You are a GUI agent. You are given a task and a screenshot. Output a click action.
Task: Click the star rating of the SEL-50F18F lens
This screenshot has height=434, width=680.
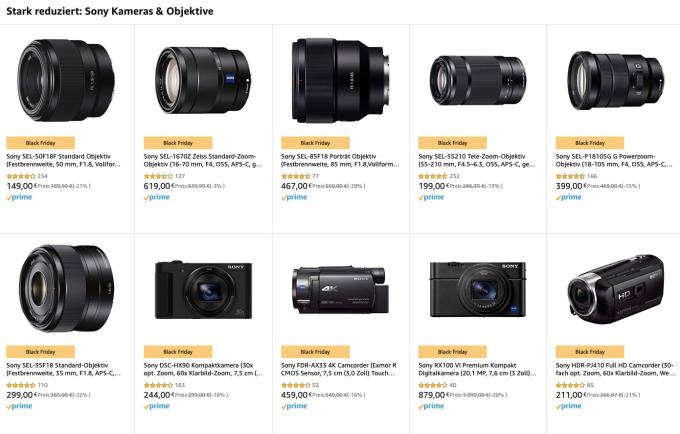pos(21,176)
